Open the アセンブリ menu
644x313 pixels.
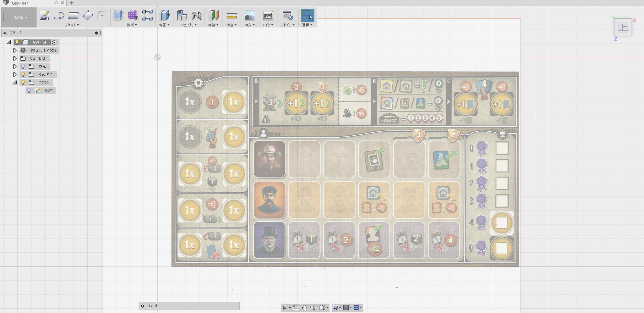[x=189, y=25]
